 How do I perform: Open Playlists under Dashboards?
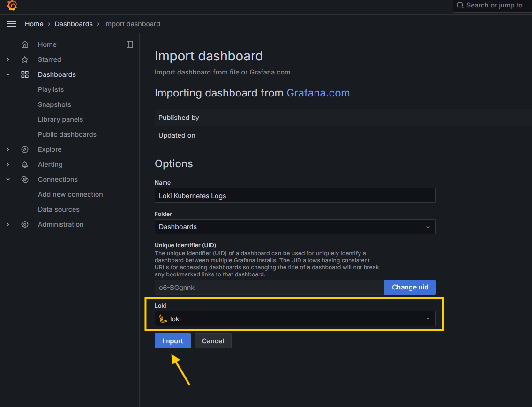[51, 89]
